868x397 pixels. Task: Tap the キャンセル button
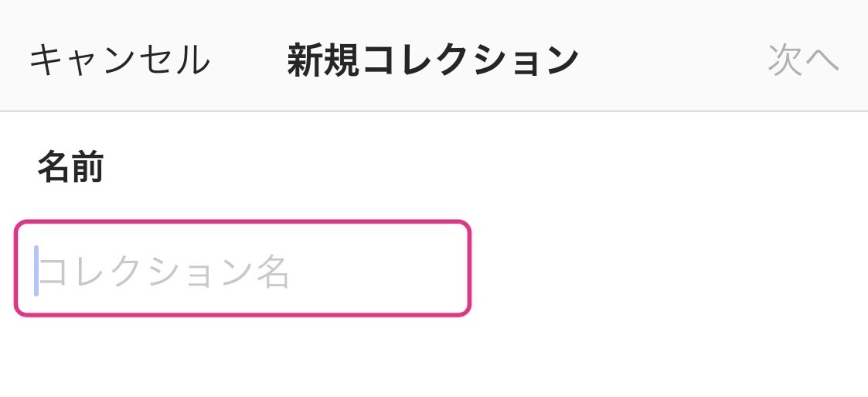click(x=120, y=60)
